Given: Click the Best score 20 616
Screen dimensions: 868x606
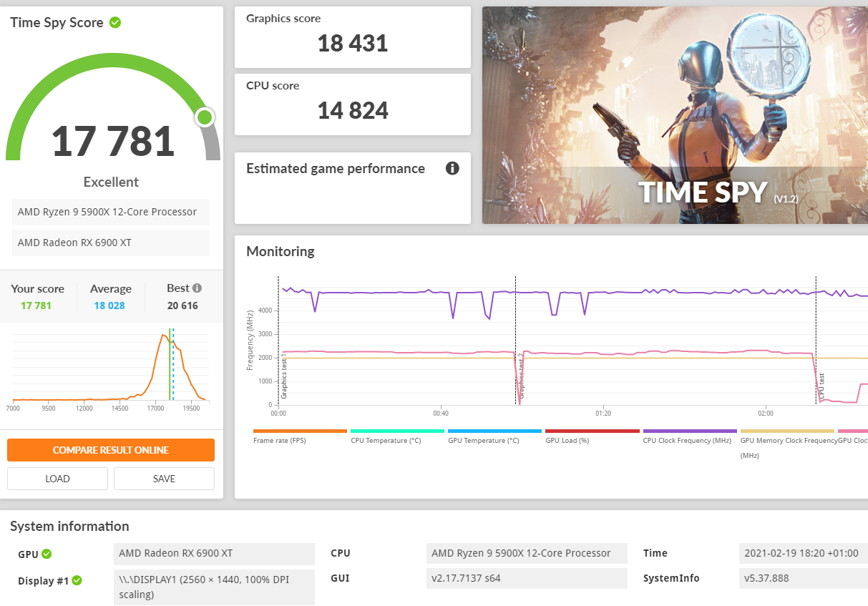Looking at the screenshot, I should pos(183,306).
